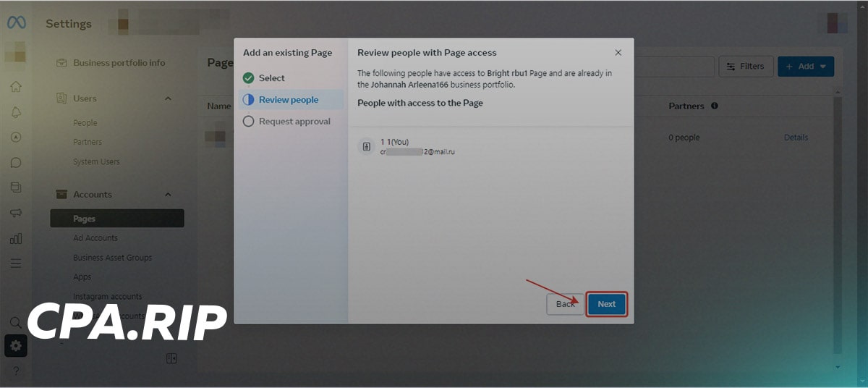The image size is (868, 388).
Task: Click the Accounts section box icon
Action: [x=61, y=195]
